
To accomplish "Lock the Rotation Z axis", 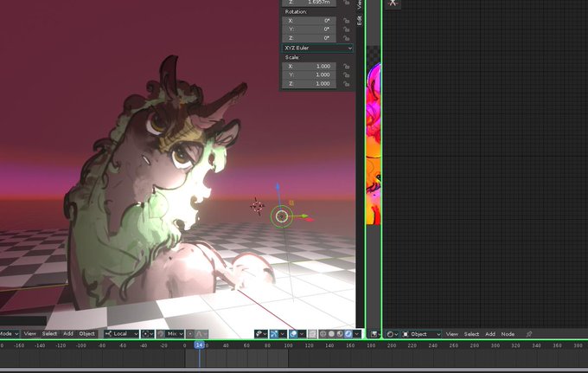I will tap(346, 38).
